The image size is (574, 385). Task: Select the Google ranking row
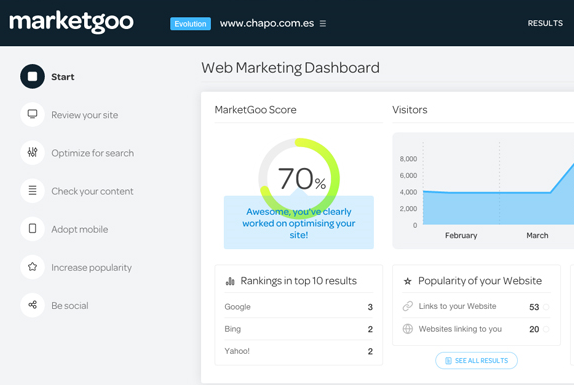pyautogui.click(x=299, y=307)
